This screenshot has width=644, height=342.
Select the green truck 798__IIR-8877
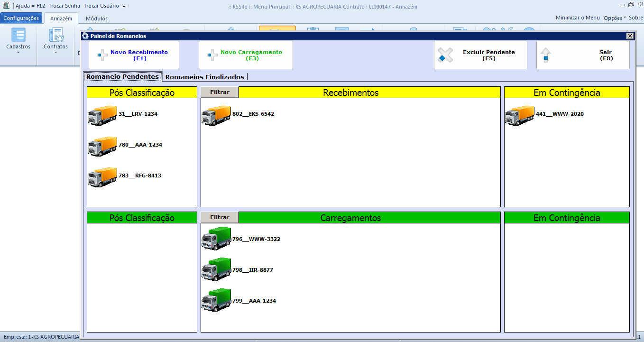tap(216, 270)
